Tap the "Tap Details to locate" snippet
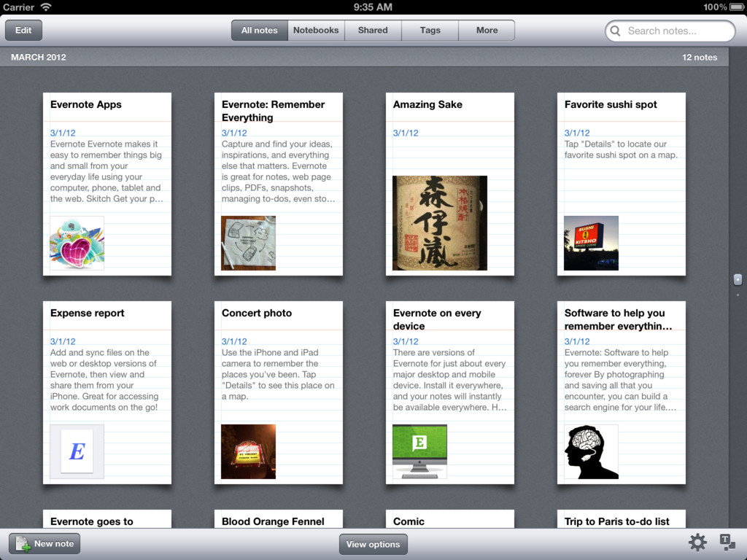Viewport: 747px width, 560px height. (621, 149)
